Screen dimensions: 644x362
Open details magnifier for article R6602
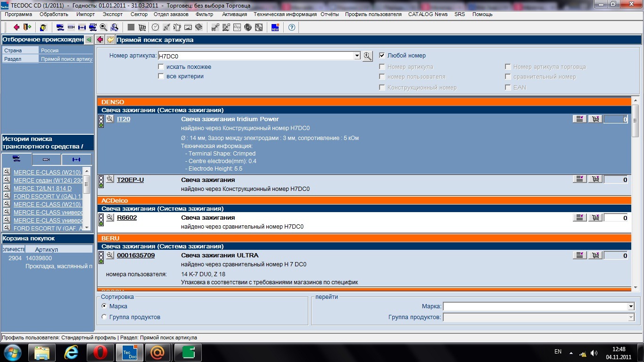pos(110,217)
